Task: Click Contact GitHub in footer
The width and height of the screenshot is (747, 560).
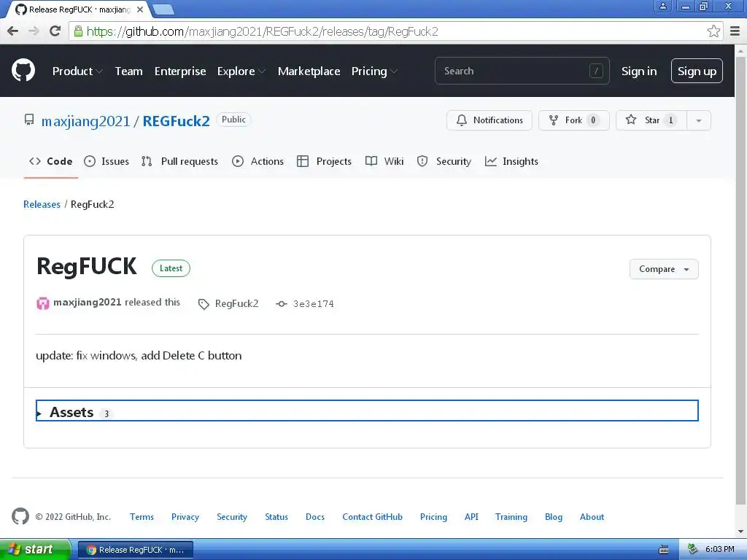Action: 373,517
